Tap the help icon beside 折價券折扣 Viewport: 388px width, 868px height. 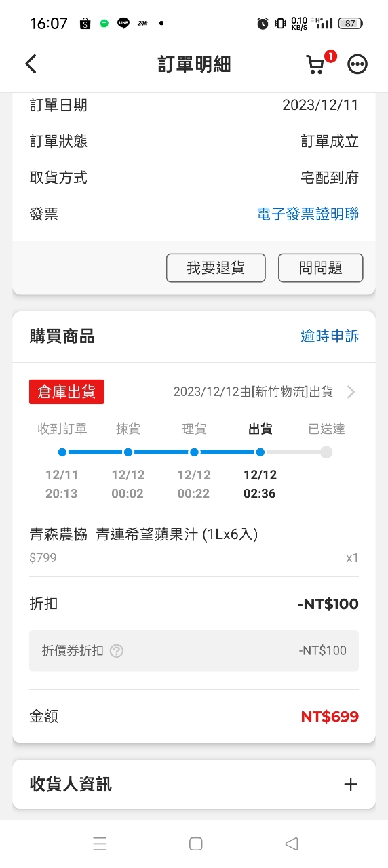click(117, 651)
